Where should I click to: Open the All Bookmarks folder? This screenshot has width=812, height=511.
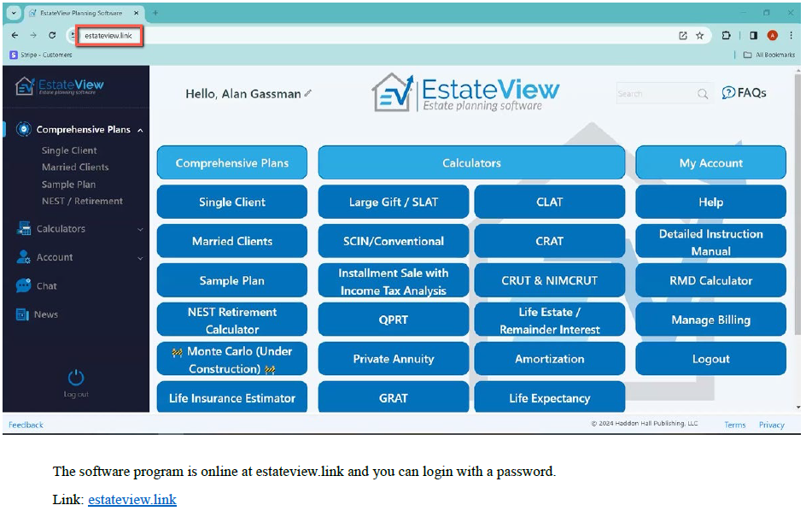[769, 55]
